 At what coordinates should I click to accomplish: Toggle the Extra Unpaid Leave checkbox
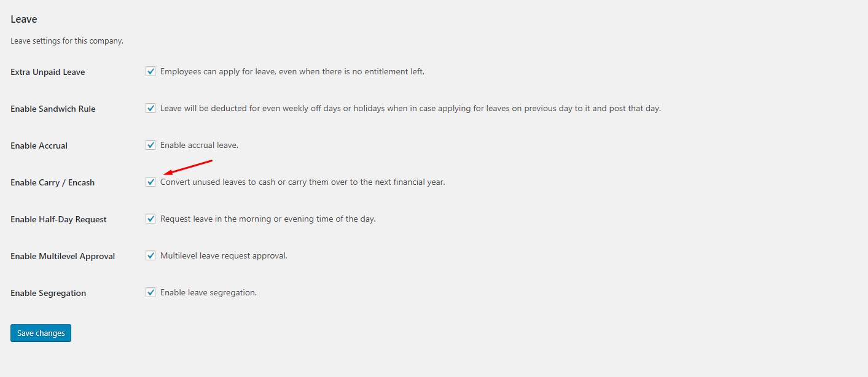pyautogui.click(x=151, y=71)
